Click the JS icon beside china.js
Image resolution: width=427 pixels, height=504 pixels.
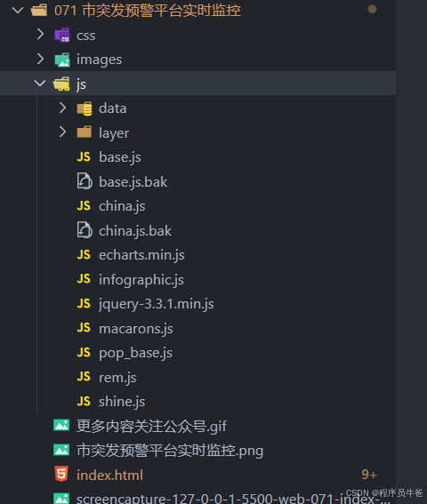84,205
